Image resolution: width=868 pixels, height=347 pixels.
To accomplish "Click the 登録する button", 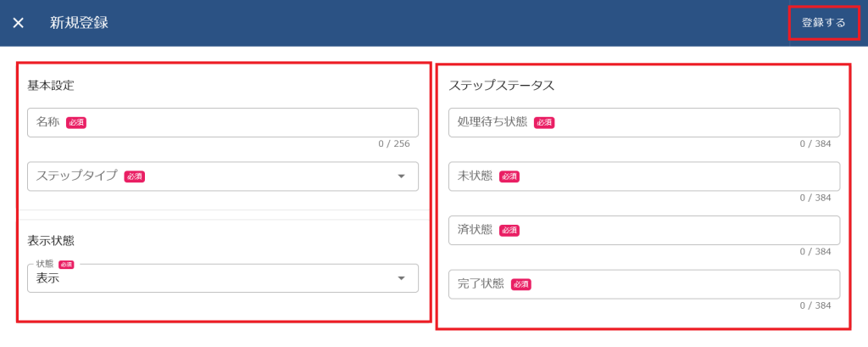I will pos(823,23).
